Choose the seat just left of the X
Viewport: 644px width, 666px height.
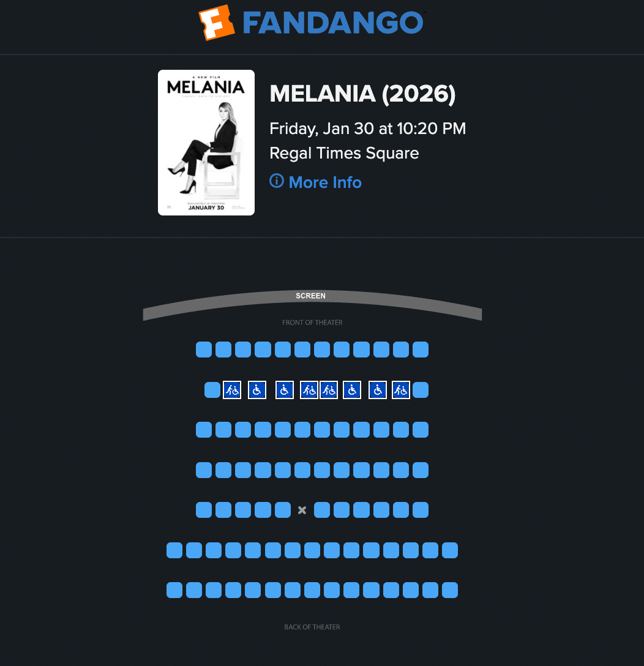[x=283, y=510]
